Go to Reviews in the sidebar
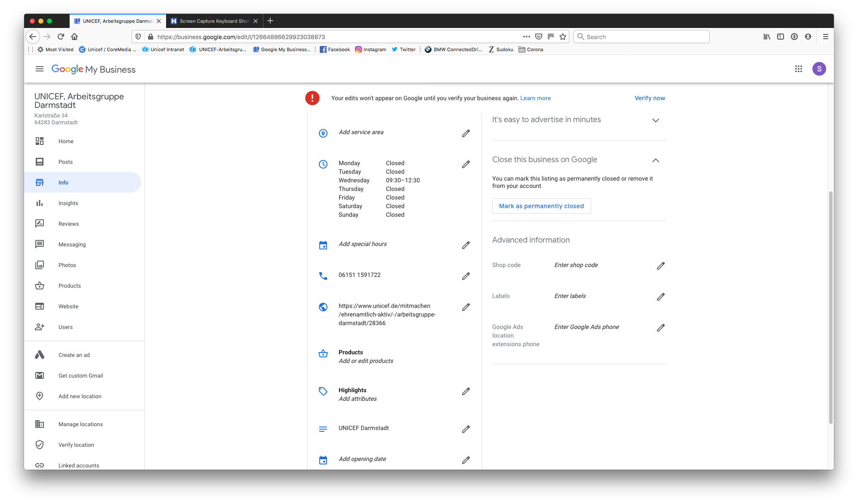This screenshot has height=504, width=858. coord(68,224)
